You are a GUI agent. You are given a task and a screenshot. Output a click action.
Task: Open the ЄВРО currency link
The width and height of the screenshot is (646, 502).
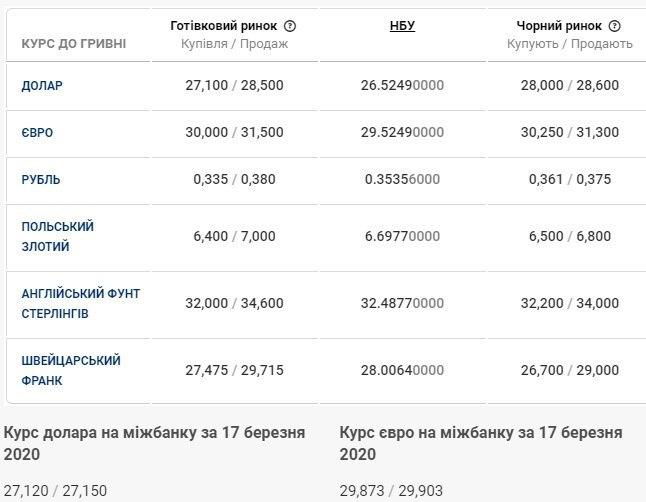[38, 132]
